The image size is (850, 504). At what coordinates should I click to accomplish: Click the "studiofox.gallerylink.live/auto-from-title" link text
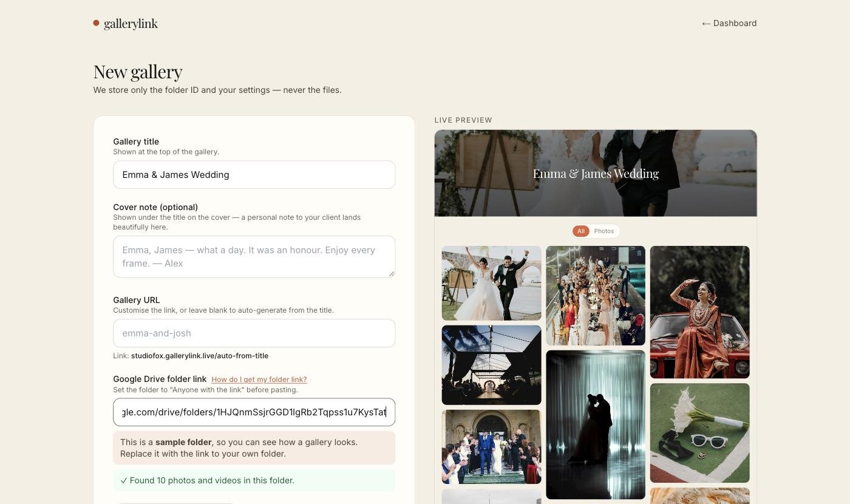point(200,356)
